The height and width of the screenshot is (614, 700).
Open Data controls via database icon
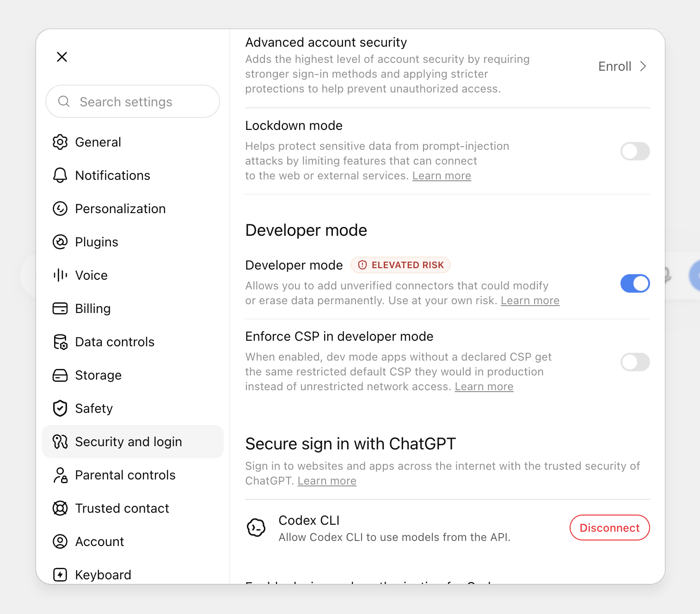60,342
